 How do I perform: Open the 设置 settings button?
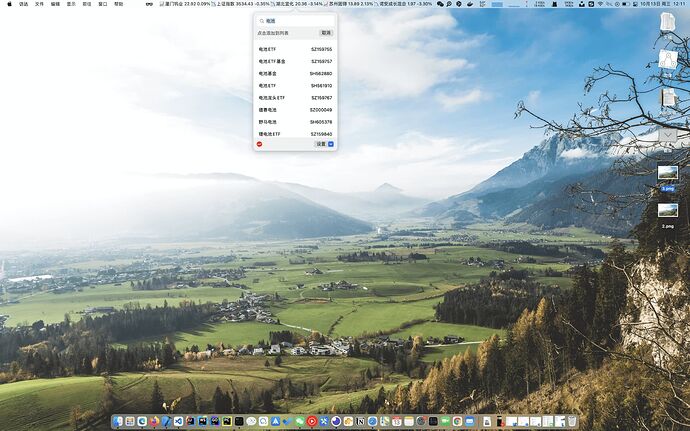[x=321, y=144]
